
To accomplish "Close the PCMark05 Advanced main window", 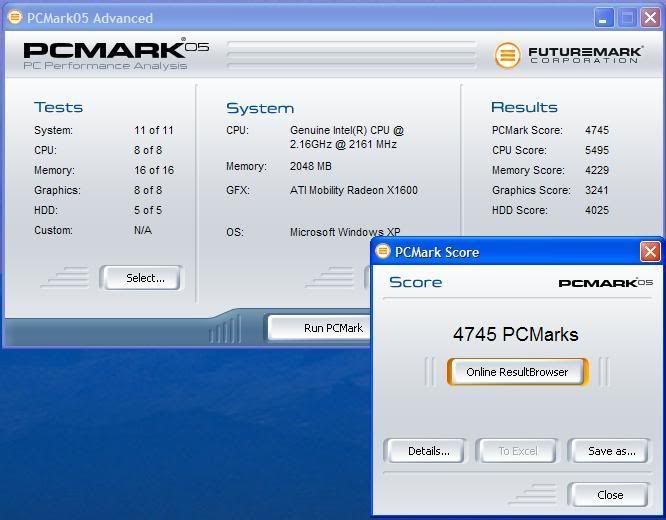I will click(650, 18).
